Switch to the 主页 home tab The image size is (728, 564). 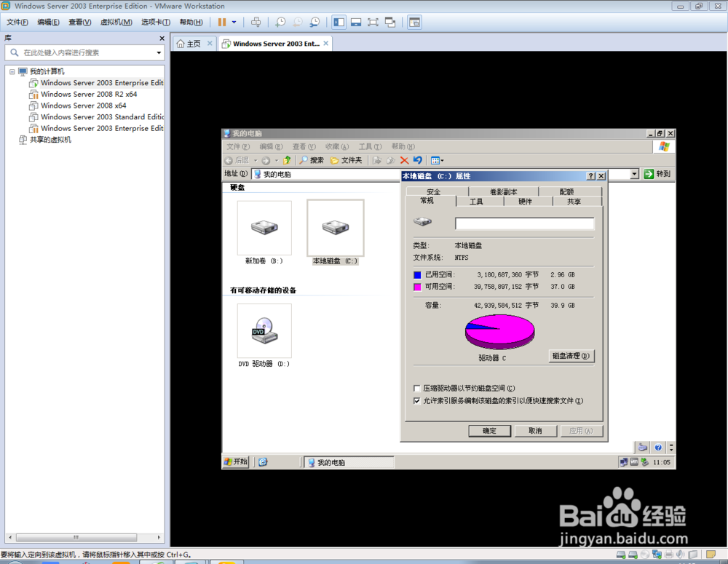click(x=189, y=44)
